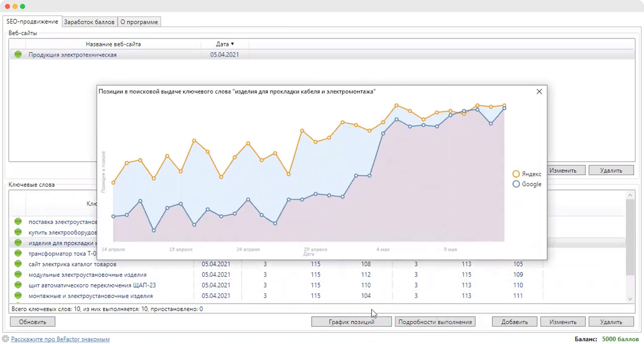
Task: Click green status icon beside монтажные и электроустановочные
Action: click(x=18, y=295)
